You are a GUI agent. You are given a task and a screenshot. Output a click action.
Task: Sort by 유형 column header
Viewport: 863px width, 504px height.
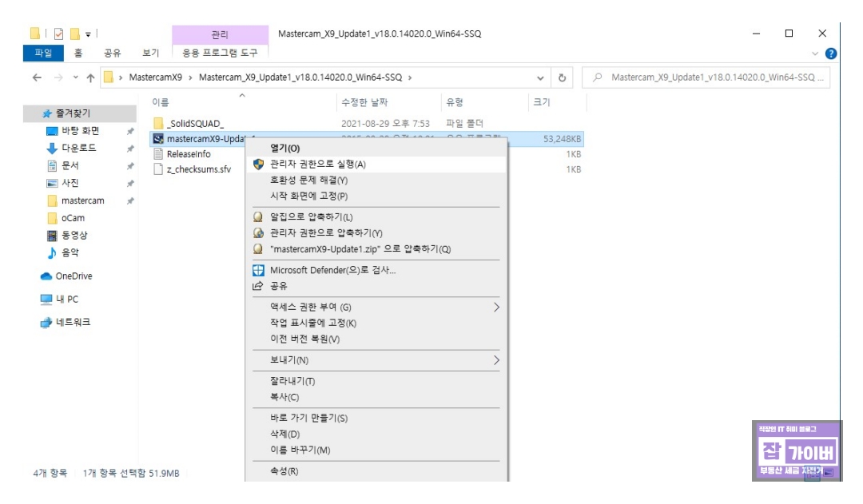(x=455, y=102)
